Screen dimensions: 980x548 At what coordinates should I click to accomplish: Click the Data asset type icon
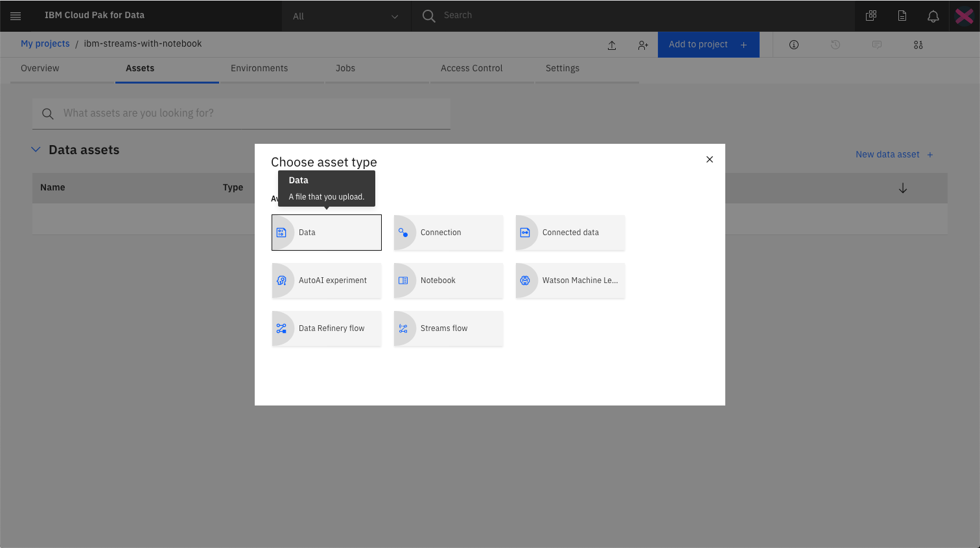pos(281,233)
